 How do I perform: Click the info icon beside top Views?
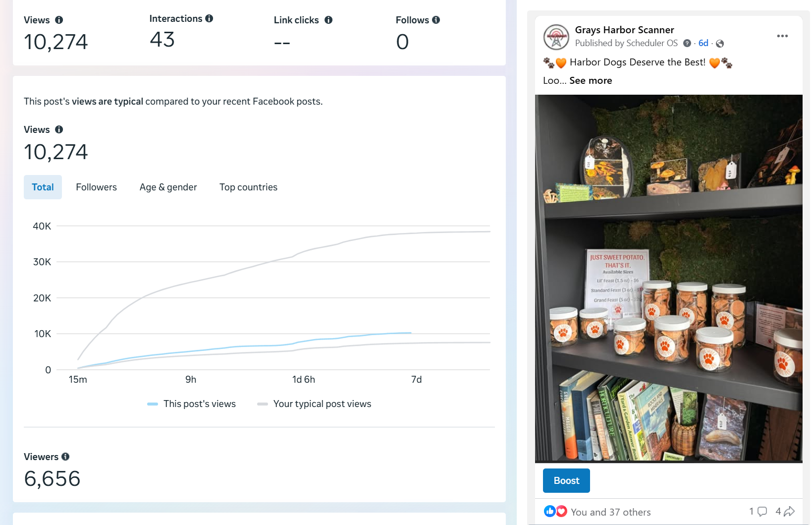[x=59, y=20]
